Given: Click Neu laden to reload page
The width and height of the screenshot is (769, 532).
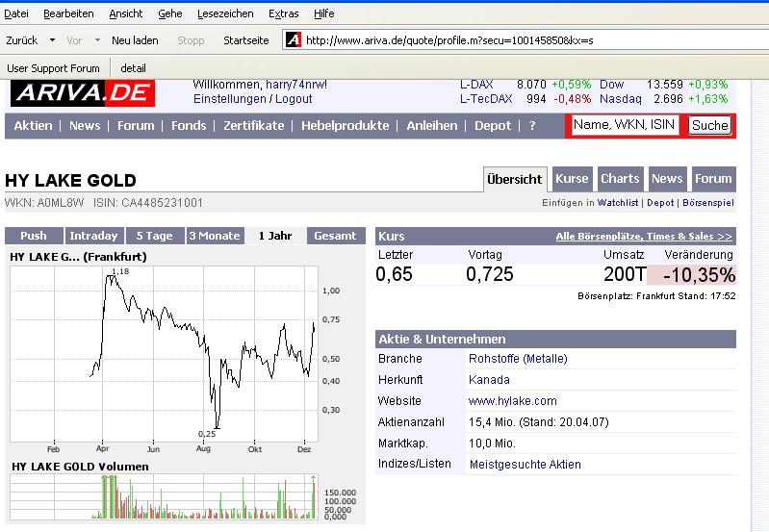Looking at the screenshot, I should (135, 40).
